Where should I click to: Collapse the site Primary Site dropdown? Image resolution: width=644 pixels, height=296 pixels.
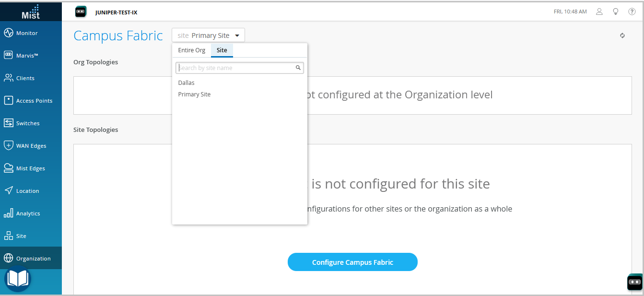208,36
